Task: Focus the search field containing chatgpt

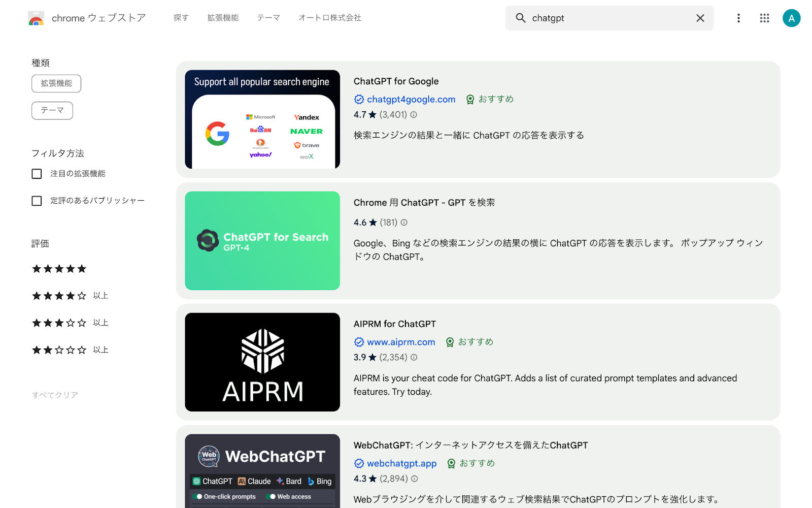Action: click(609, 18)
